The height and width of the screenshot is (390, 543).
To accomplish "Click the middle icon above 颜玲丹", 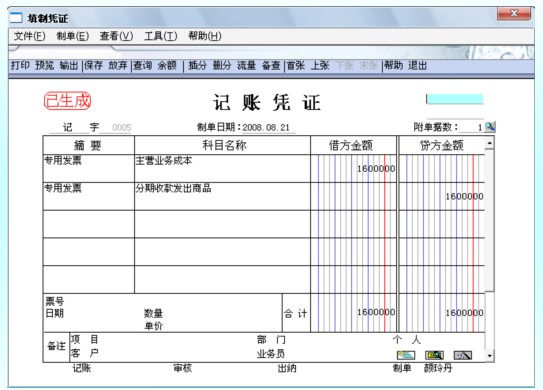I will 434,355.
